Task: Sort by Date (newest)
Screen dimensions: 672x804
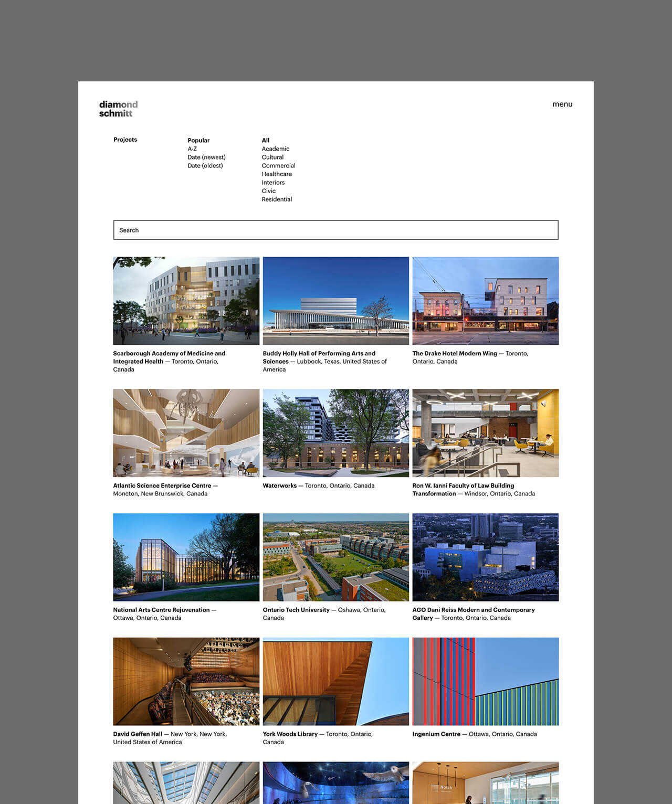Action: click(206, 157)
